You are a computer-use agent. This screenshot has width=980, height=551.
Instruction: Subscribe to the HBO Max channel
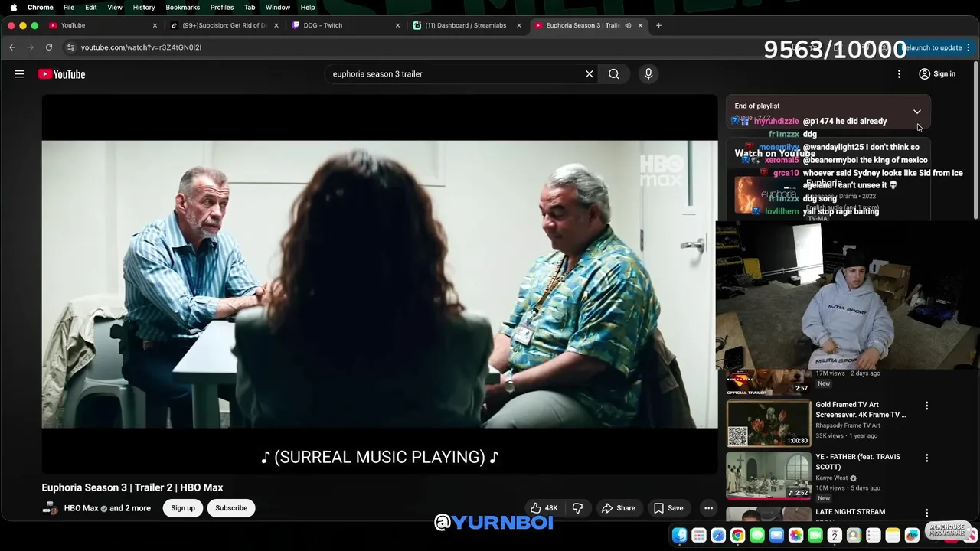(231, 508)
